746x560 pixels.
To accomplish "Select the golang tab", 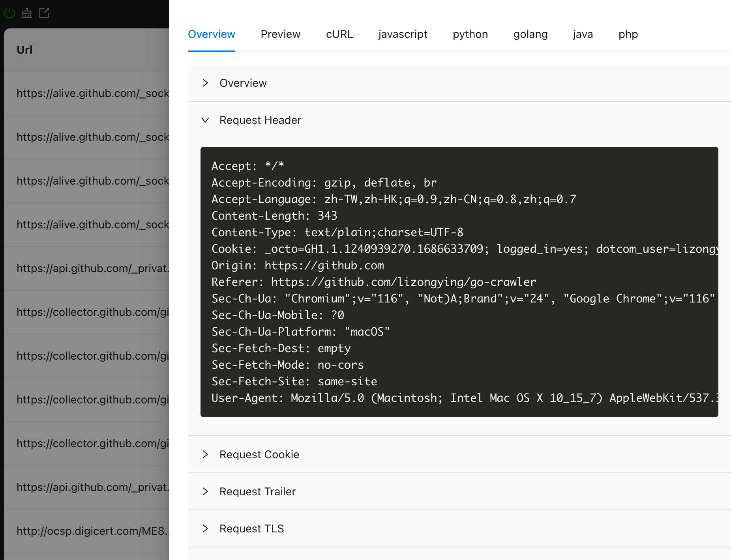I will click(530, 34).
